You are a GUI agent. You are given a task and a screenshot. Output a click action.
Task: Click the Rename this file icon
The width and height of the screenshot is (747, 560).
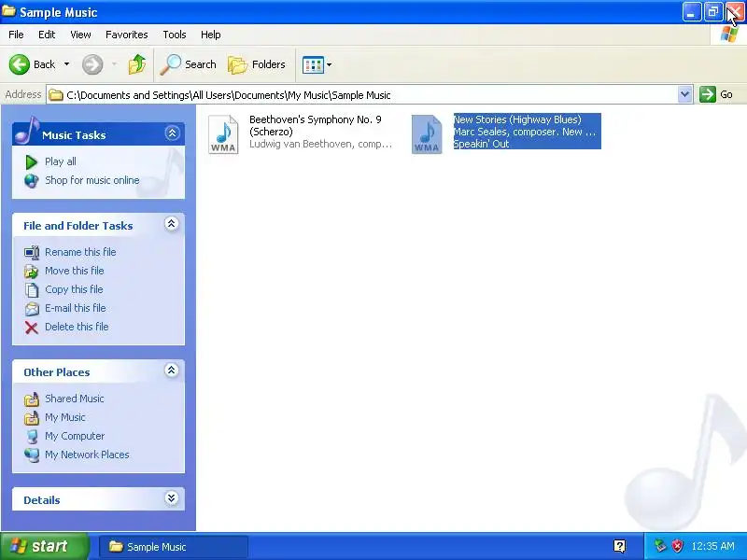pyautogui.click(x=32, y=252)
